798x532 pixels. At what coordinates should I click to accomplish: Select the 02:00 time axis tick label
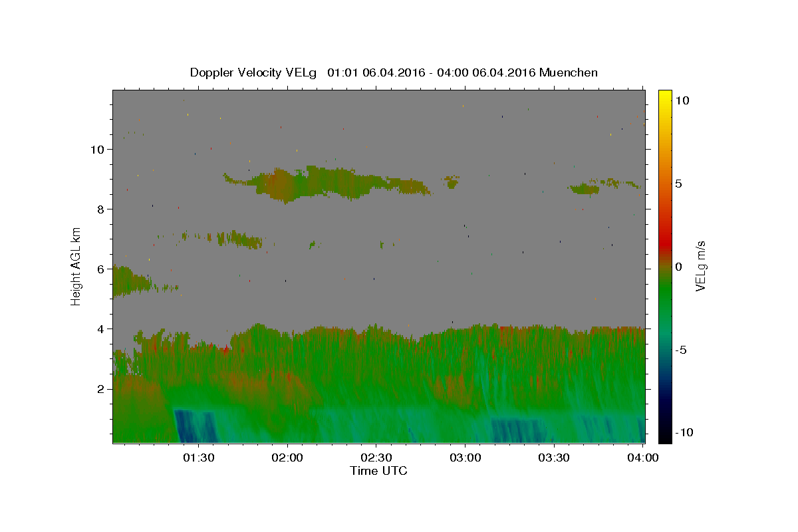click(287, 458)
